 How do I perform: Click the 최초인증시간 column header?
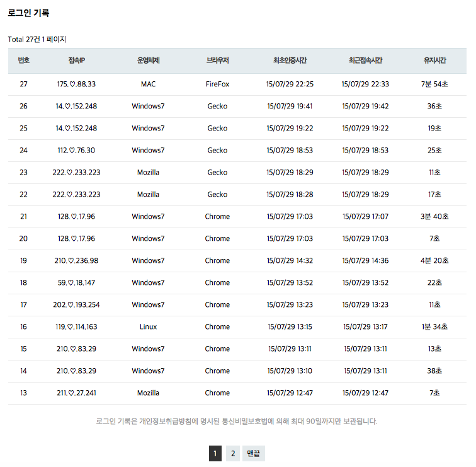(290, 61)
